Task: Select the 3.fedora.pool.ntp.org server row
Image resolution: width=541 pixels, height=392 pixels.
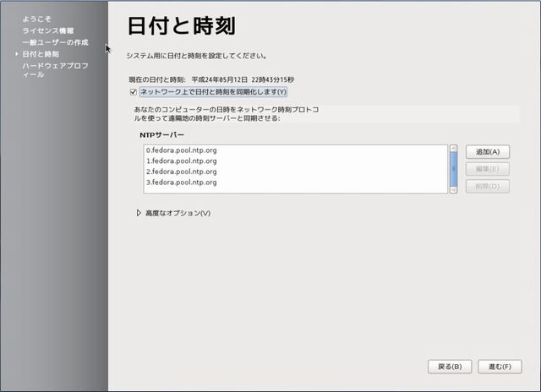Action: 296,182
